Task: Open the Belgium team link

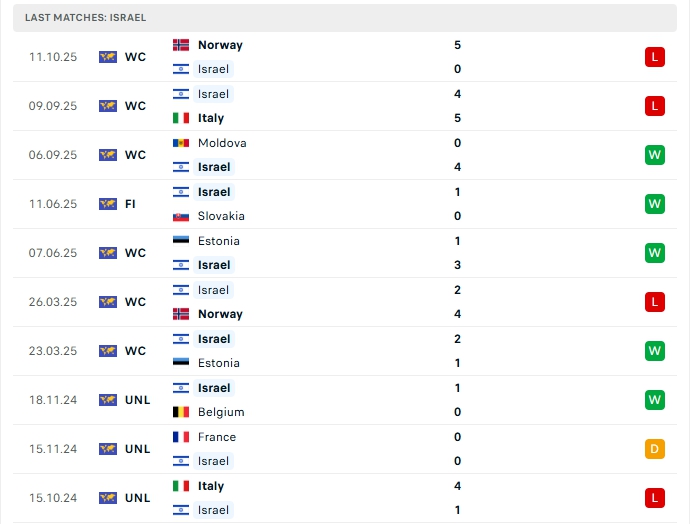Action: click(x=221, y=412)
